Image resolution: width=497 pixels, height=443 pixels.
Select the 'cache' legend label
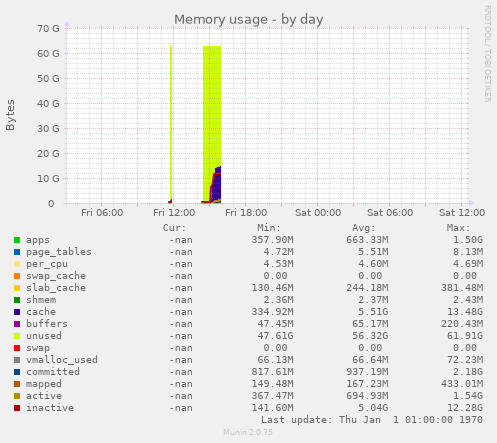[41, 312]
